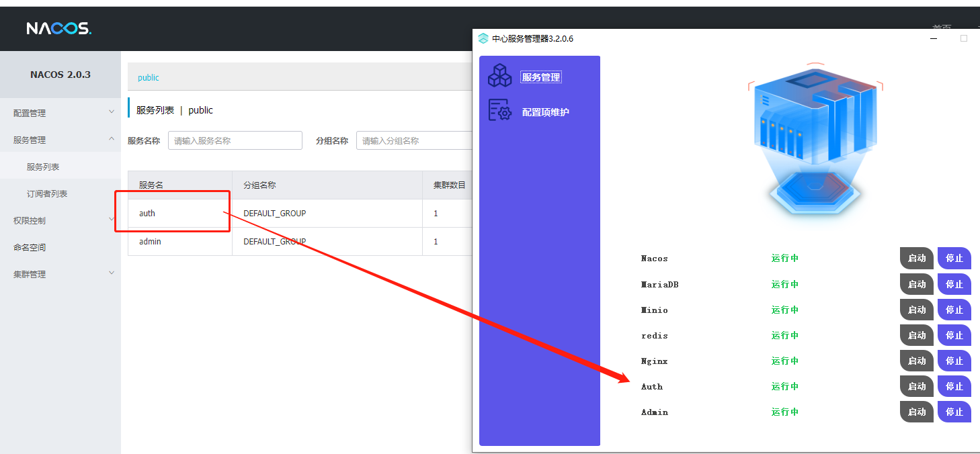
Task: Minimize the service manager window
Action: (934, 39)
